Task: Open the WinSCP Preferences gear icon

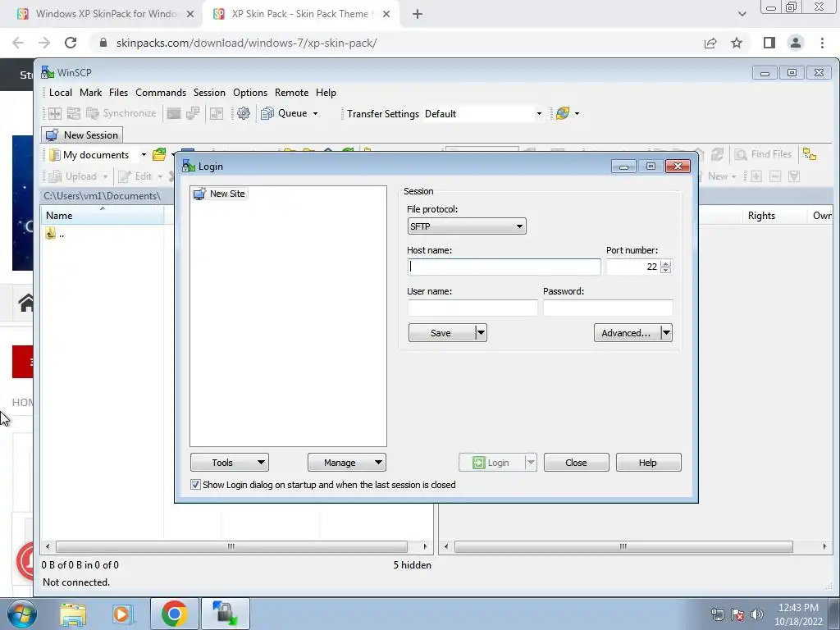Action: [243, 113]
